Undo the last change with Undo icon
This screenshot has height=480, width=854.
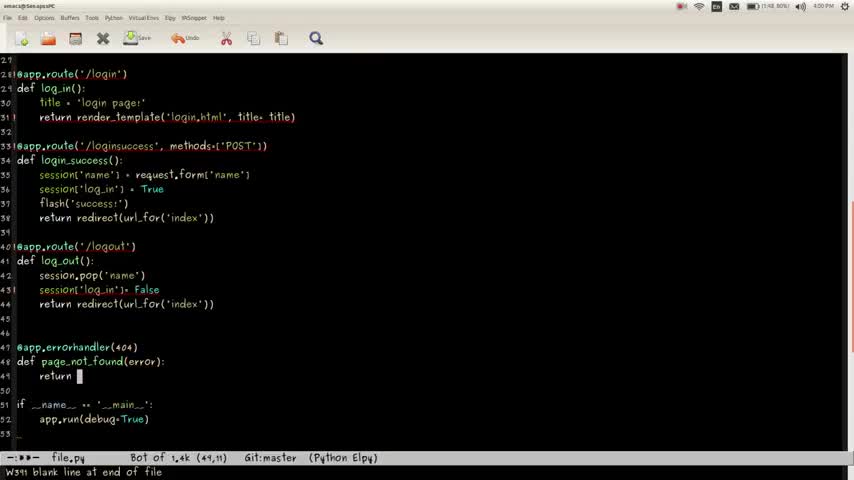pyautogui.click(x=185, y=38)
